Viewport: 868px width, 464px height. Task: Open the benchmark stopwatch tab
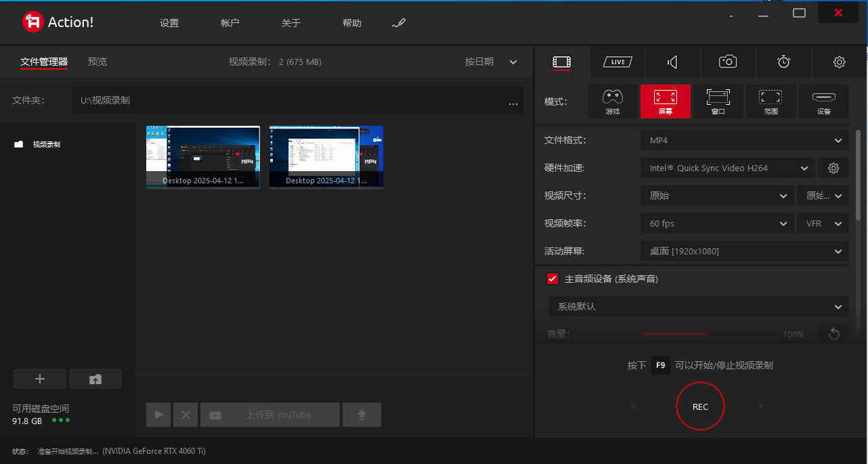point(783,62)
